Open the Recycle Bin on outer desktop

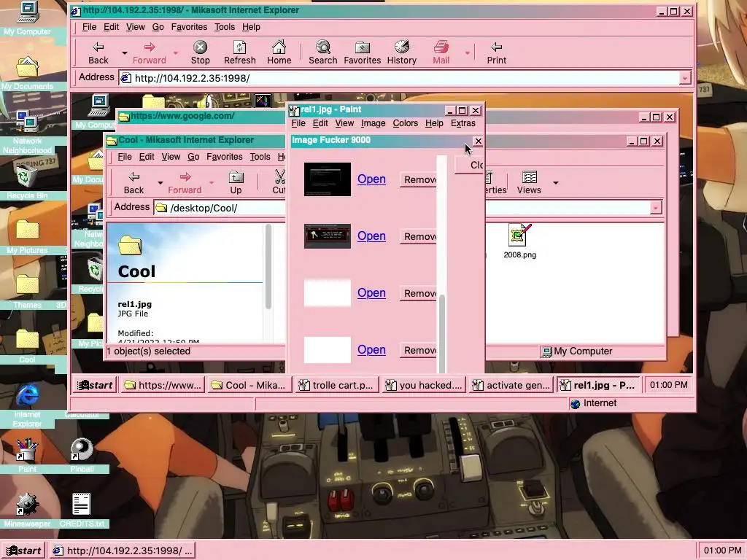24,182
